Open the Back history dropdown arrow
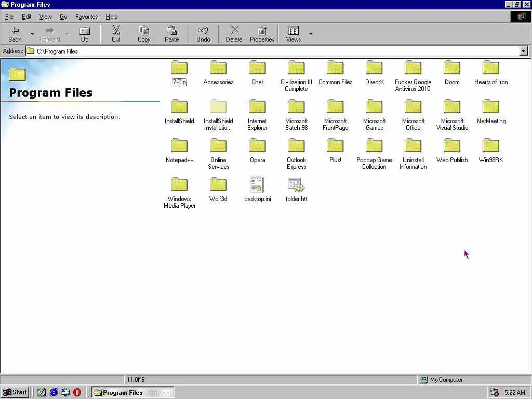 32,34
